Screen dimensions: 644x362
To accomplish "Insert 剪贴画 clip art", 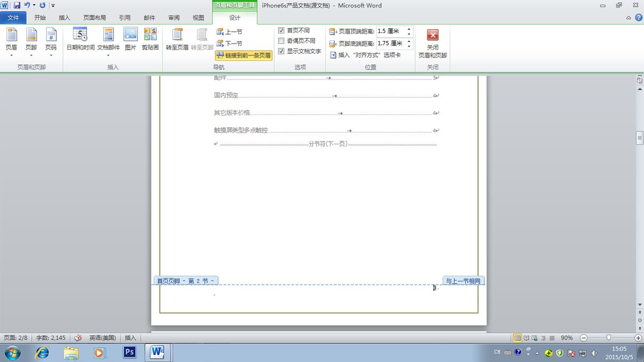I will tap(150, 40).
